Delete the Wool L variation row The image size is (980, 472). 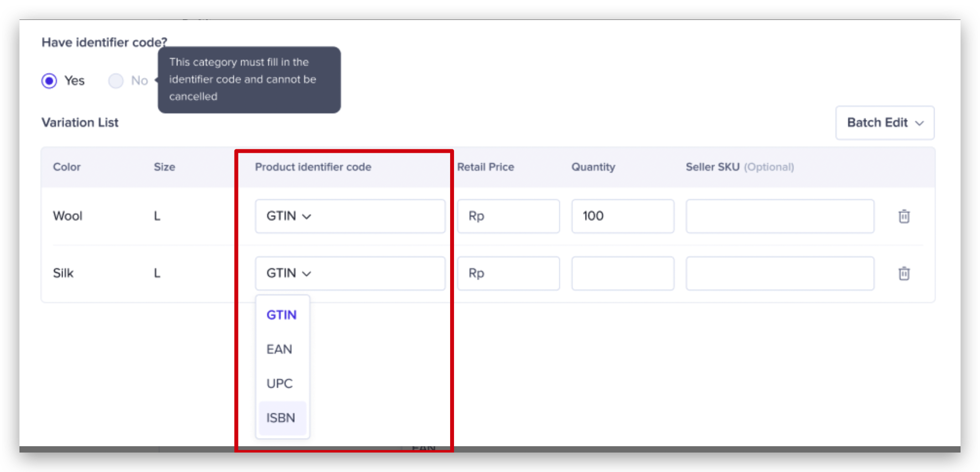[x=904, y=217]
